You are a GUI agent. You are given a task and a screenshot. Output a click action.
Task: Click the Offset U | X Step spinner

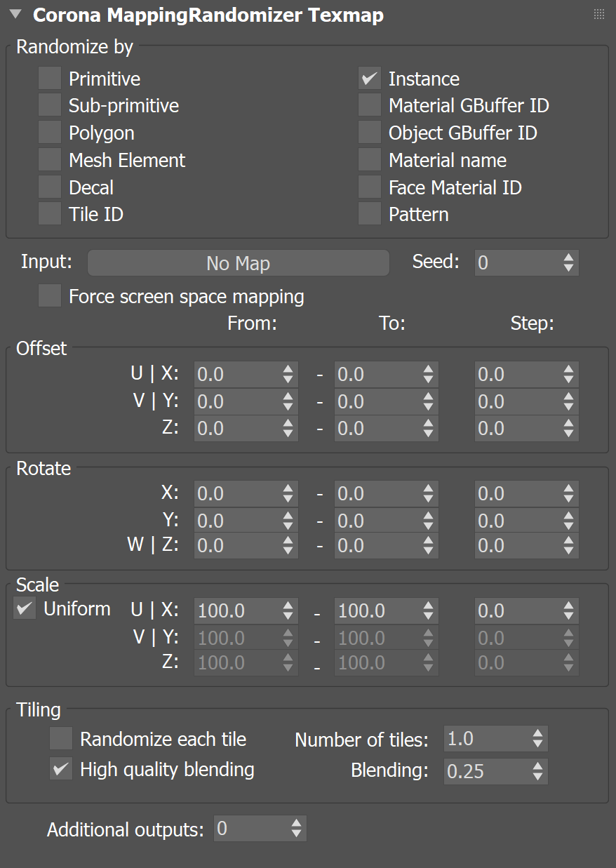pyautogui.click(x=569, y=374)
